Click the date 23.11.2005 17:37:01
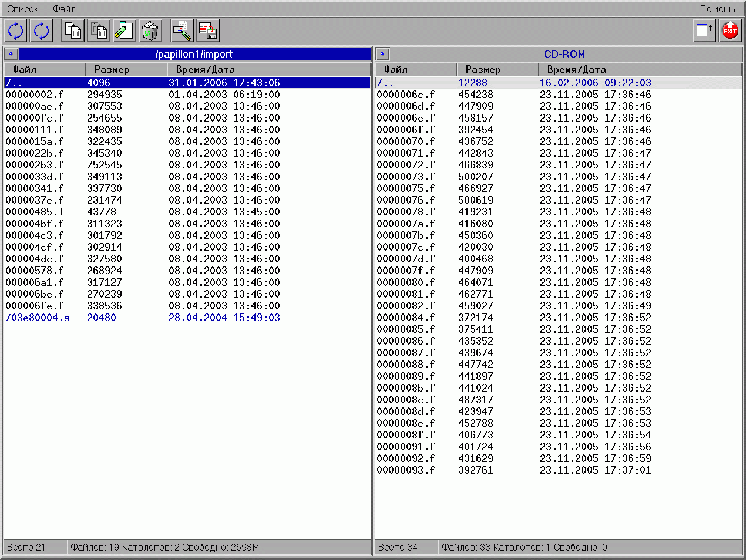 [596, 470]
